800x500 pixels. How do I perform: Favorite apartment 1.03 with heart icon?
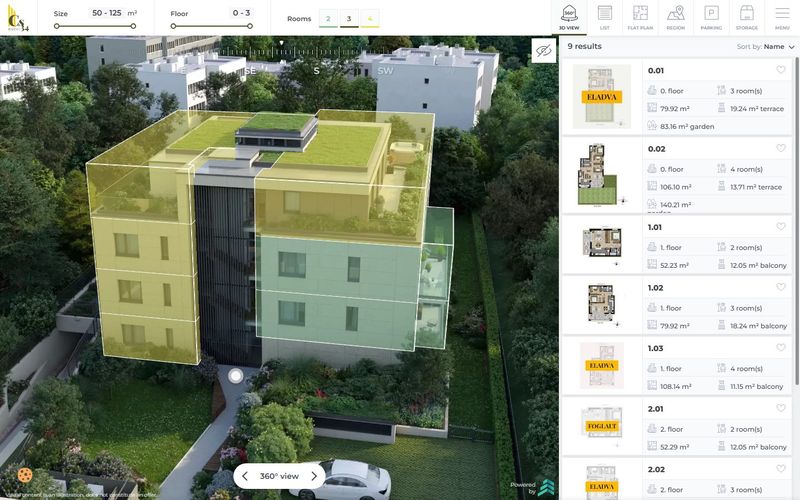tap(781, 347)
